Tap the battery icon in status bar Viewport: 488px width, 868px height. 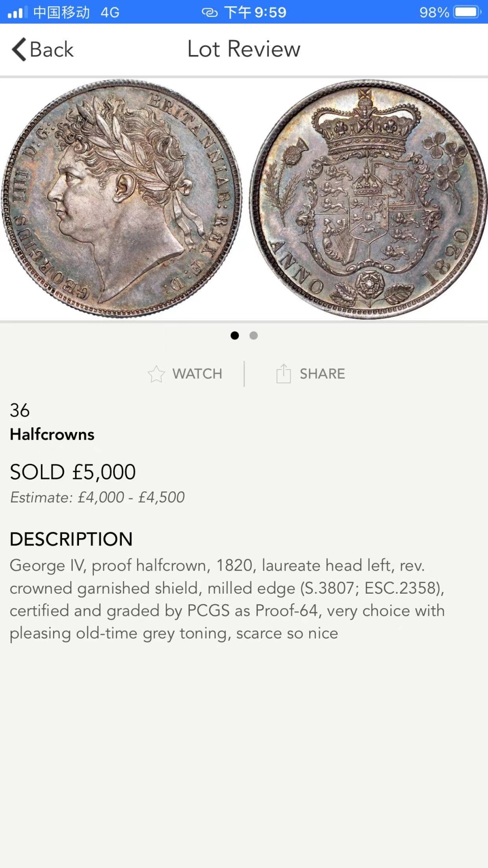pyautogui.click(x=467, y=12)
